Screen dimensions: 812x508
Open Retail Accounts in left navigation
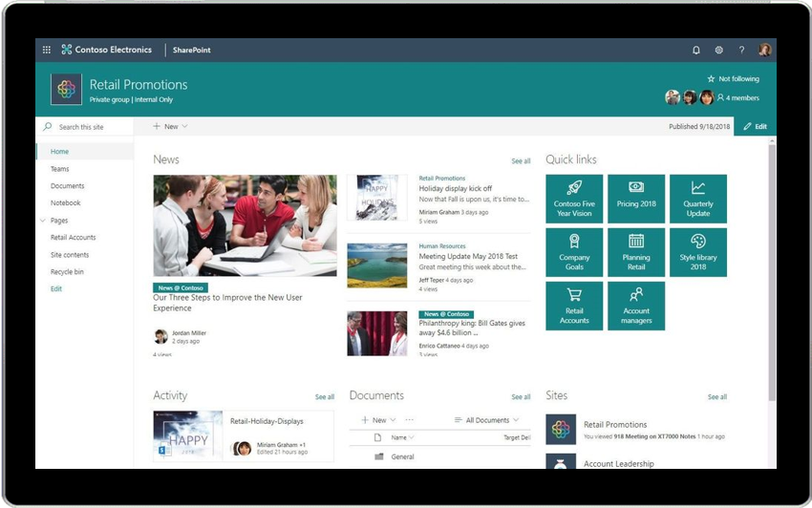73,237
